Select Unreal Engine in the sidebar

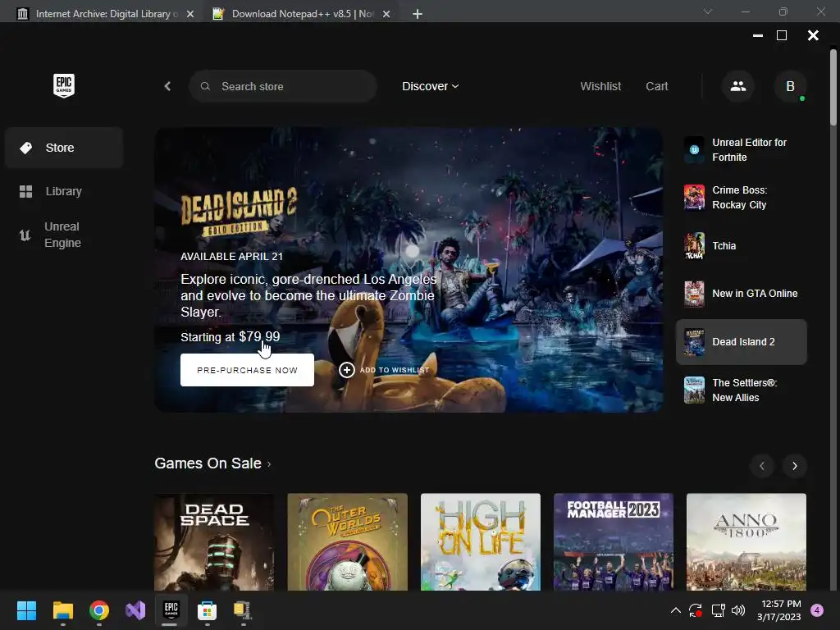coord(64,235)
